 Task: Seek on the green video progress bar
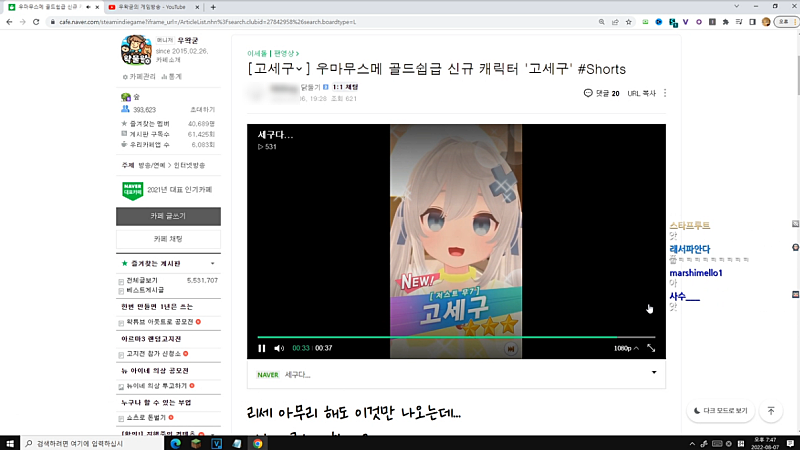[x=456, y=337]
